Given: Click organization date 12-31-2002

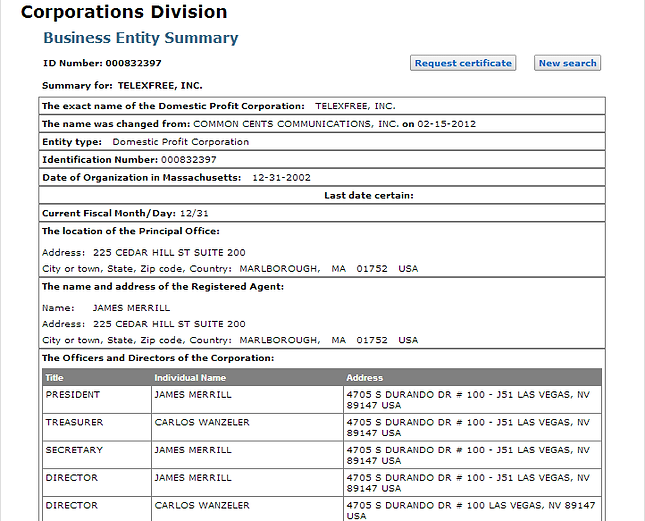Looking at the screenshot, I should [281, 178].
